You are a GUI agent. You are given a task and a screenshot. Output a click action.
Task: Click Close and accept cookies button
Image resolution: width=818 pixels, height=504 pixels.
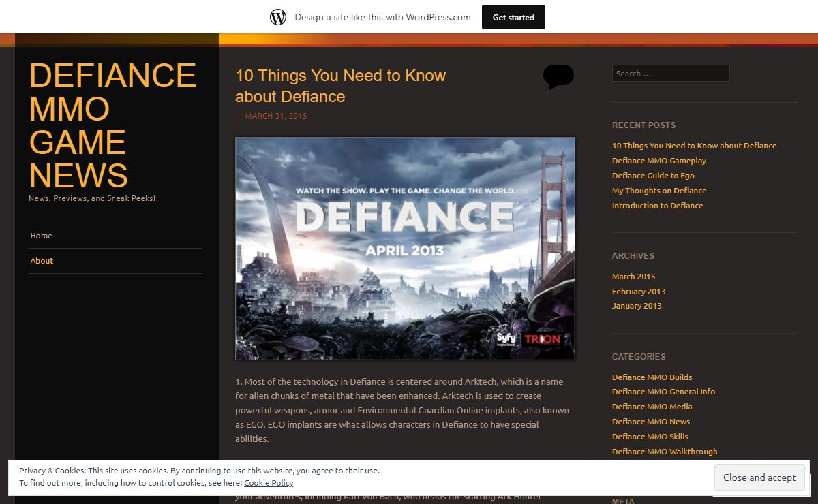[x=759, y=477]
